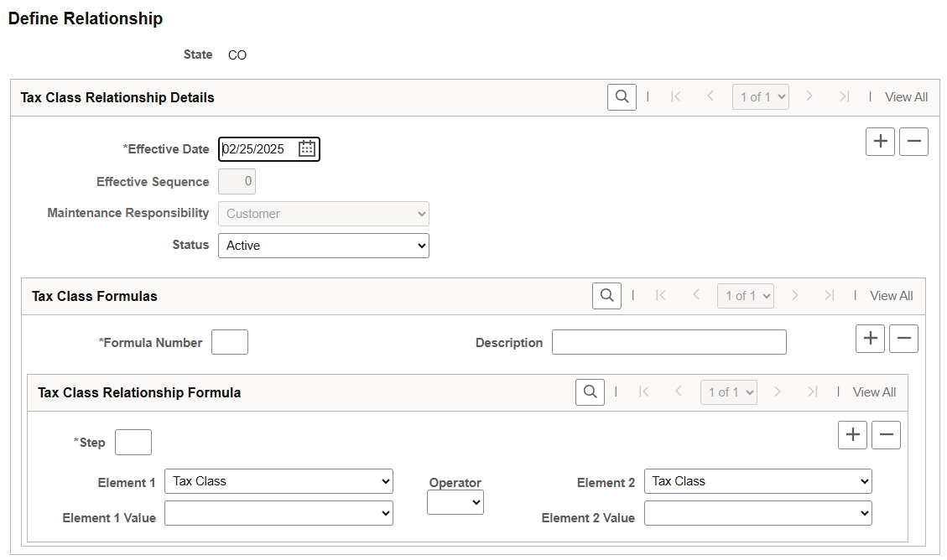This screenshot has width=947, height=560.
Task: Go to last row in Tax Class Formulas
Action: click(x=830, y=296)
